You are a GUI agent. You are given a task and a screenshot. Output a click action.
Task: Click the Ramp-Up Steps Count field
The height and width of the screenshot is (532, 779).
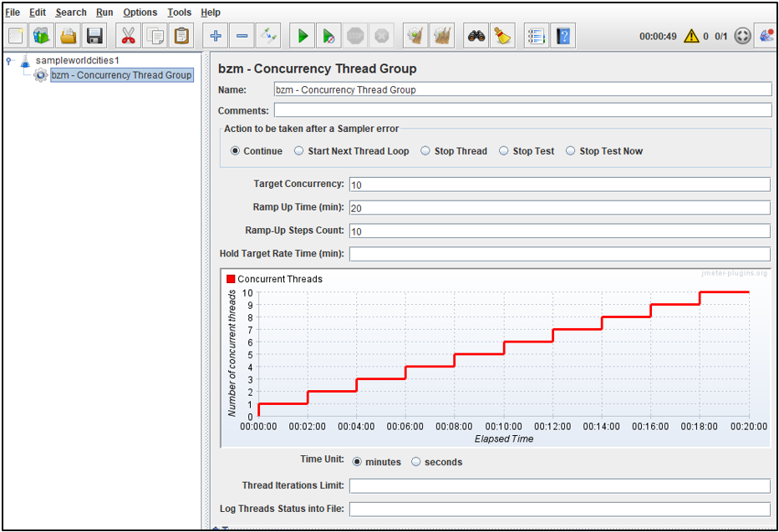tap(560, 231)
